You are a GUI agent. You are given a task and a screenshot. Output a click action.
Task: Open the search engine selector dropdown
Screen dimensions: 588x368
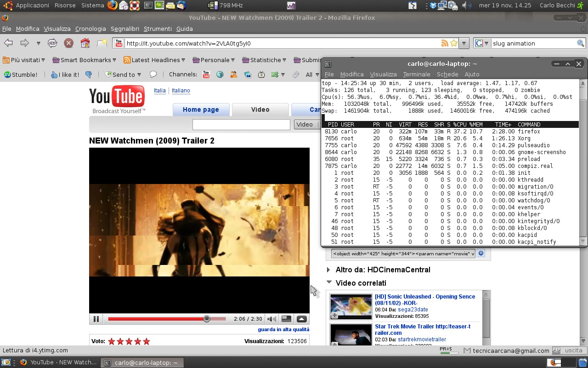[482, 43]
